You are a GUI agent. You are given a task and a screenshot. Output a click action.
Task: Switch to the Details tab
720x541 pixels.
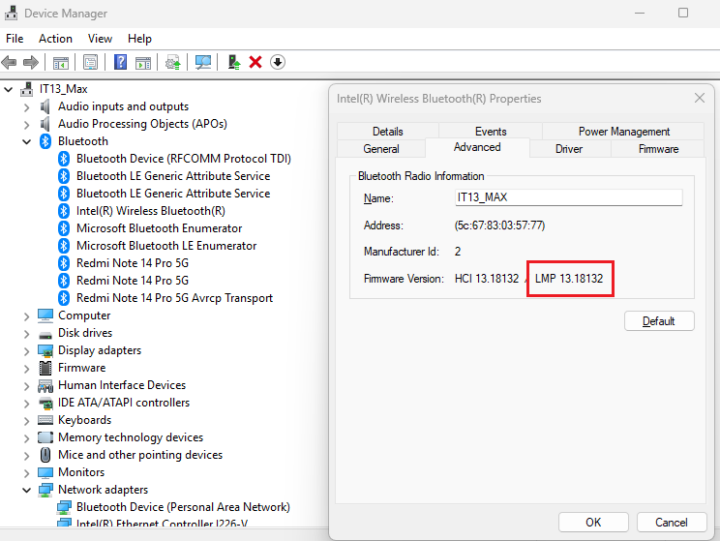coord(388,131)
